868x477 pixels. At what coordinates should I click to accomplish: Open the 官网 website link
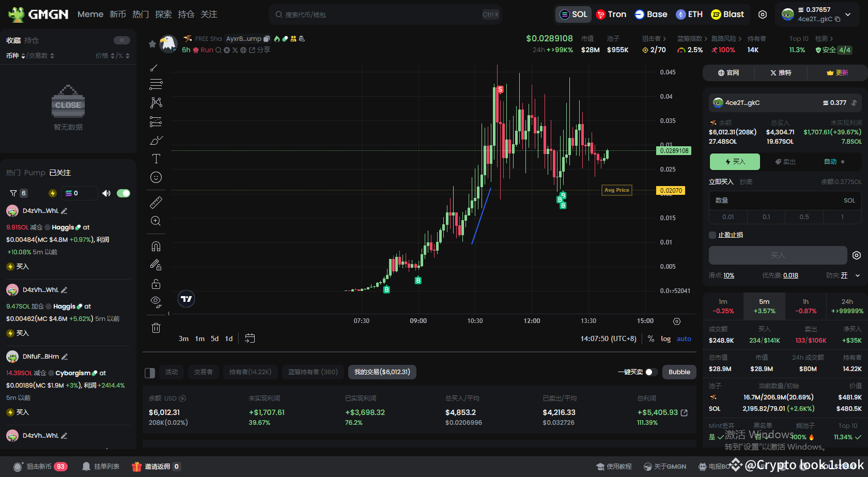point(729,73)
